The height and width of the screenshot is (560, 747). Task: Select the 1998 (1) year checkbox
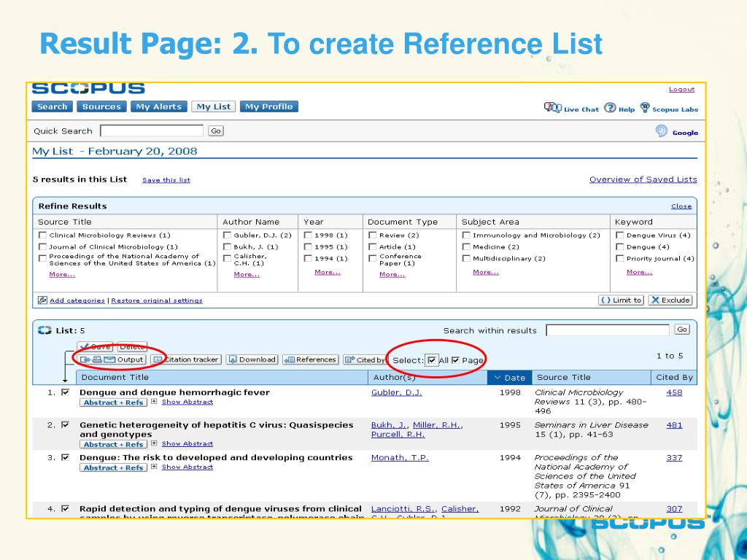309,235
